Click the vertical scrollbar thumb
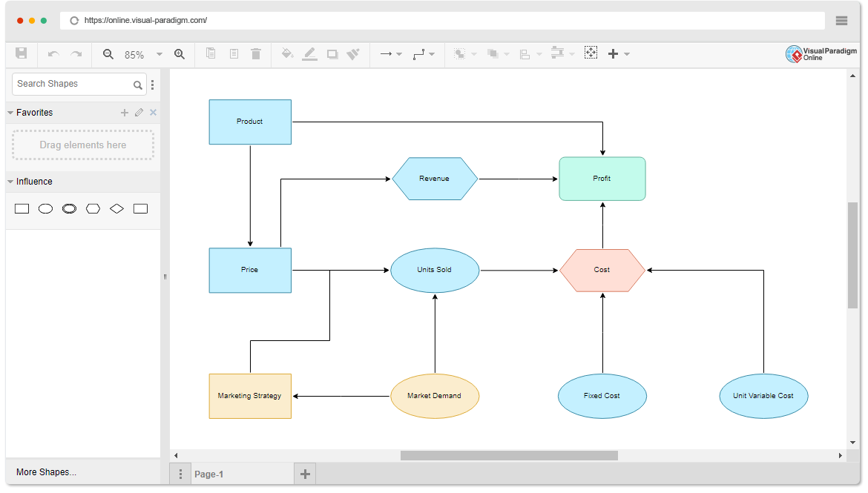 852,255
